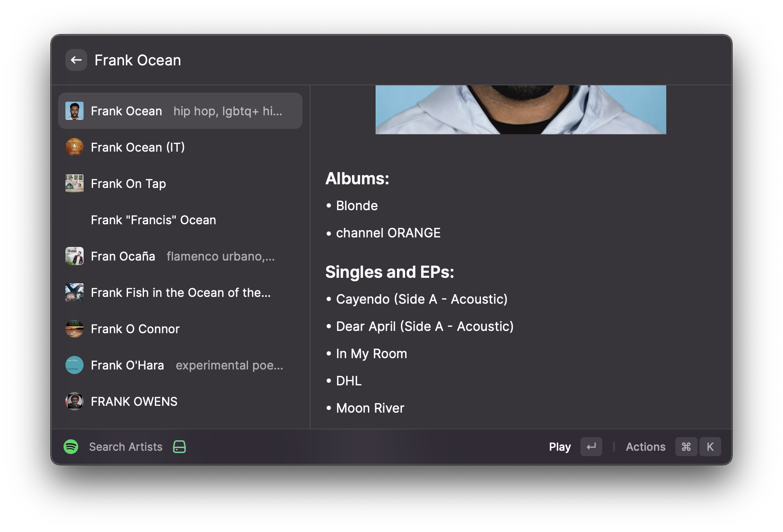Click the DHL single entry
Screen dimensions: 783x532
pyautogui.click(x=349, y=381)
